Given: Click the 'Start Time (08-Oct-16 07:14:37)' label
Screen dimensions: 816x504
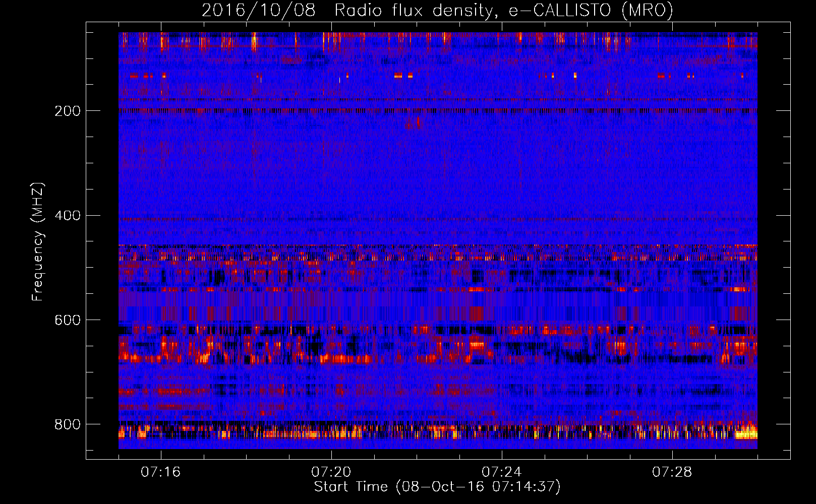Looking at the screenshot, I should [437, 487].
